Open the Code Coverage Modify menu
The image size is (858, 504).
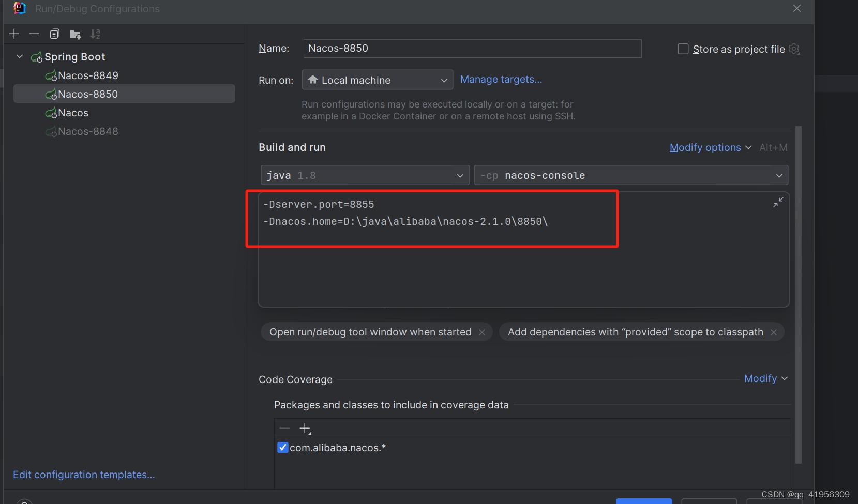(765, 378)
